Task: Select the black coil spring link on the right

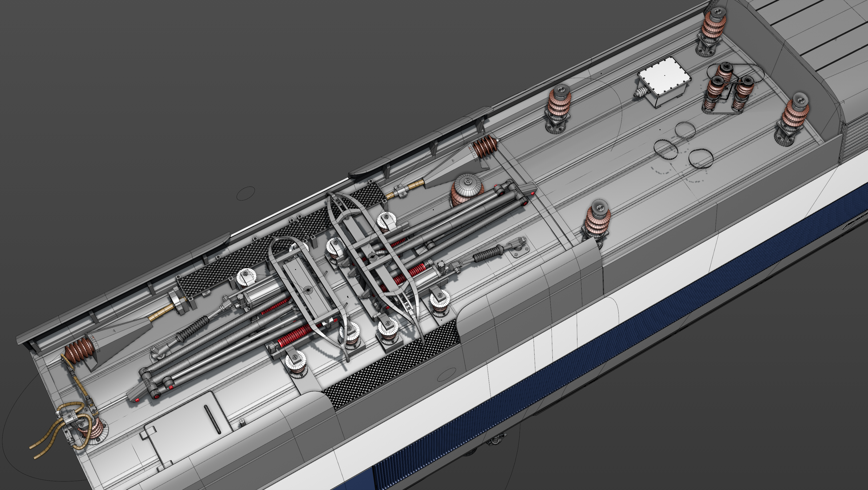Action: click(x=488, y=254)
